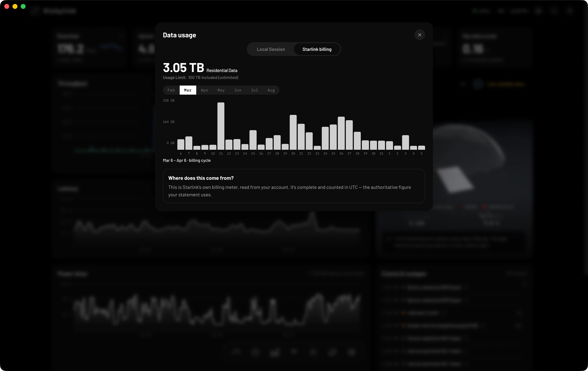
Task: Select the Jul billing month
Action: pyautogui.click(x=254, y=90)
